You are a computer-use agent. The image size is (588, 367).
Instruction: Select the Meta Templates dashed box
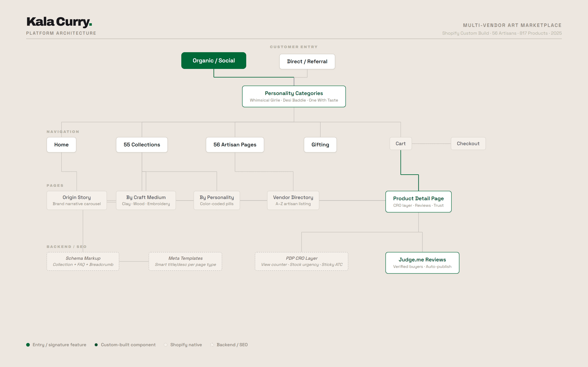pos(185,261)
